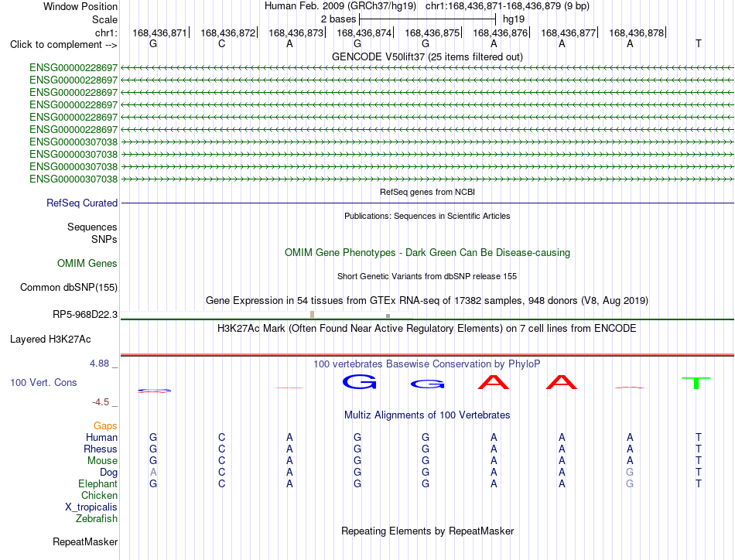This screenshot has height=560, width=735.
Task: Click the Elephant alignment row label
Action: pos(97,483)
